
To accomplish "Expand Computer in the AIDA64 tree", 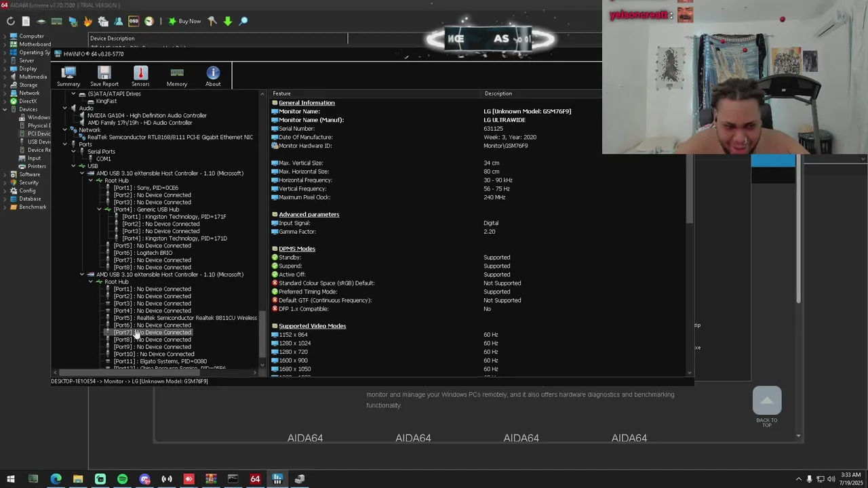I will (5, 36).
